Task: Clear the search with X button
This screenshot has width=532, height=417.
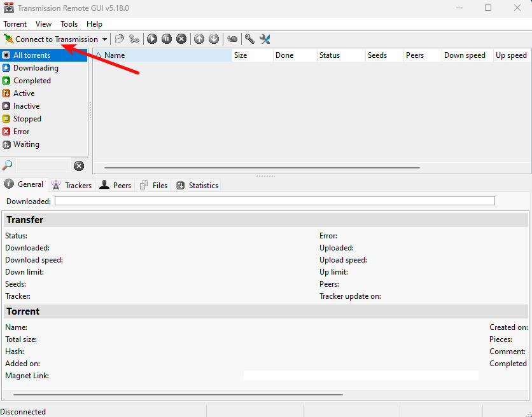Action: [x=79, y=166]
